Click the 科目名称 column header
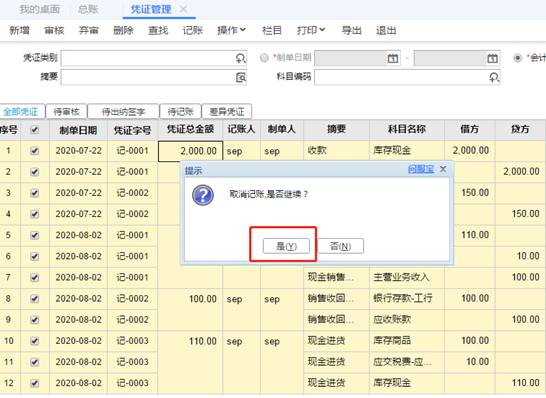Screen dimensions: 546x398 click(407, 130)
